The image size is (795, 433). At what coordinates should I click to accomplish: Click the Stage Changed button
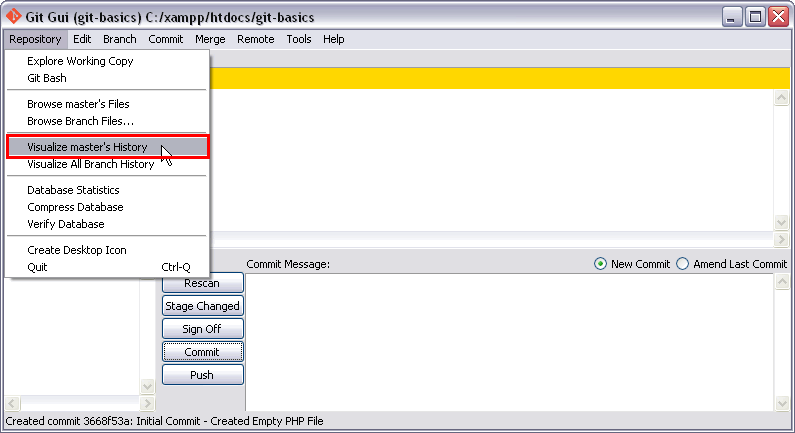click(202, 306)
